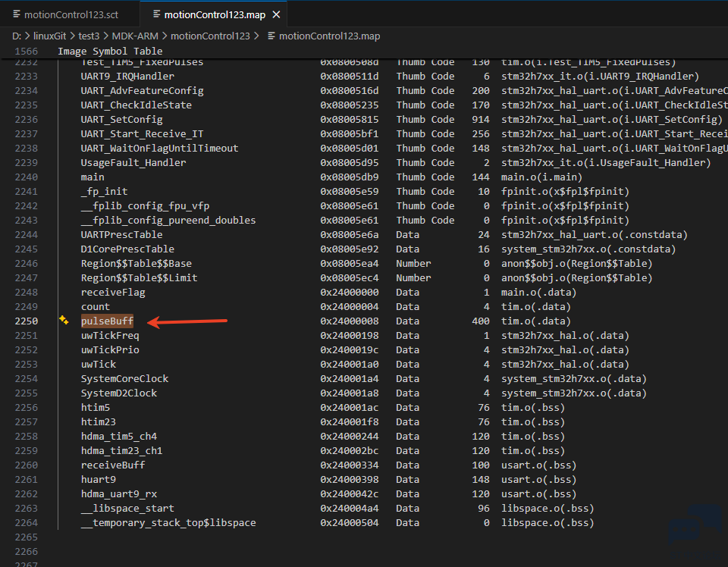728x567 pixels.
Task: Switch to the motionControl123.sct tab
Action: coord(71,14)
